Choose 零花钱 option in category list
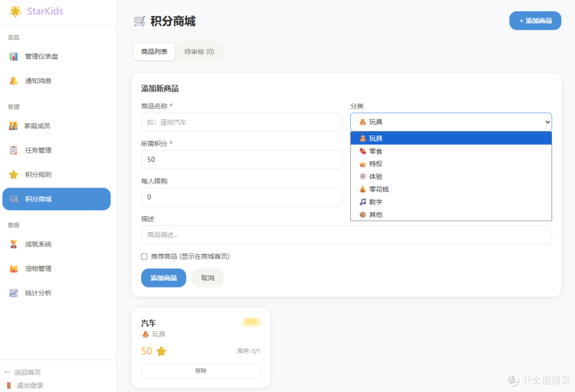 point(451,189)
